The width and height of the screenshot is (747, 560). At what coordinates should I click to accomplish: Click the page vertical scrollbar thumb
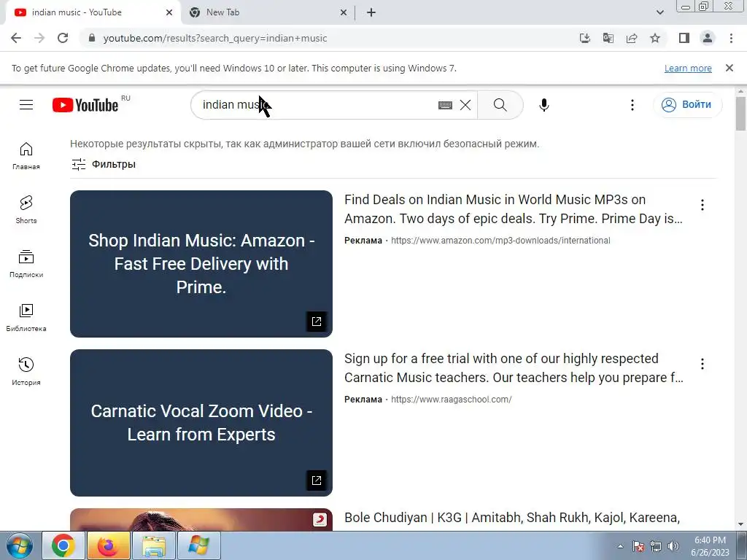[x=741, y=113]
